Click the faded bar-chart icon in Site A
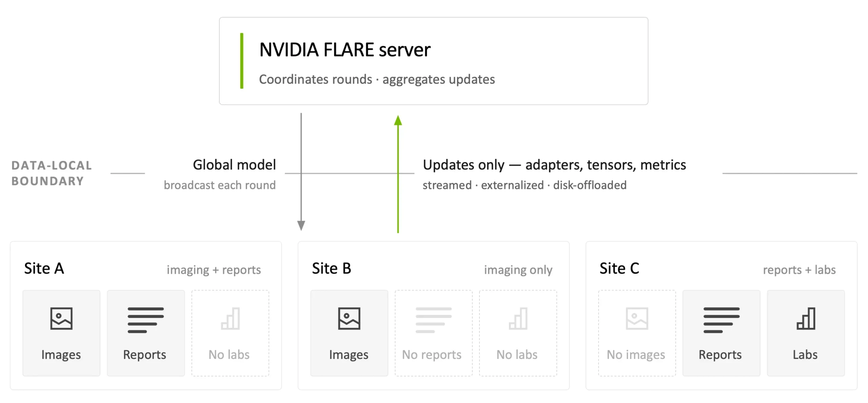868x403 pixels. [230, 318]
